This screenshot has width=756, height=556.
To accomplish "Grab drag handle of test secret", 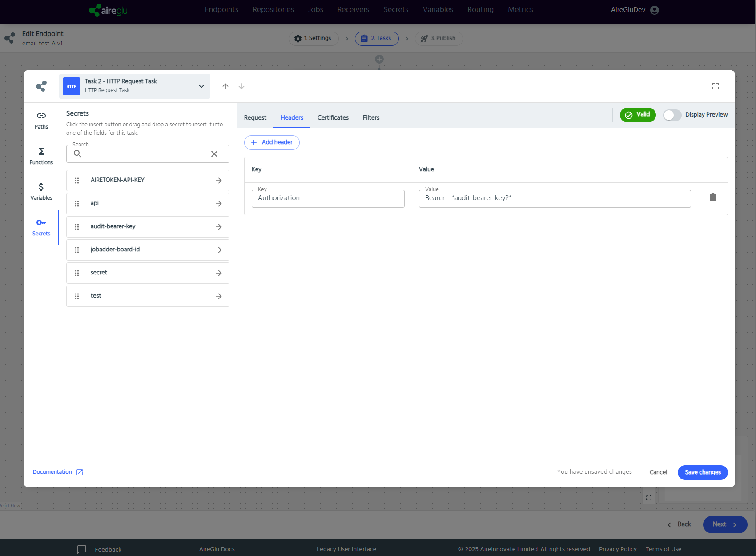I will coord(77,296).
